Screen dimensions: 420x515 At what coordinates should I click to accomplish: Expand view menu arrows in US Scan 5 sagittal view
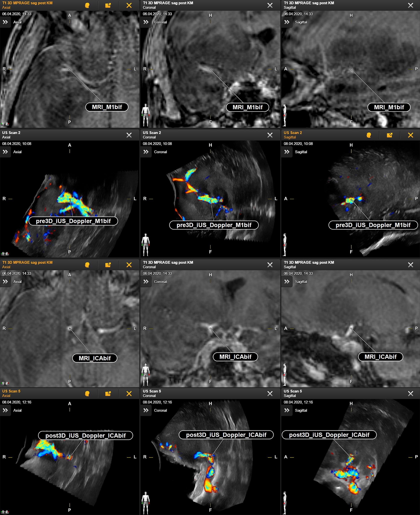pos(287,410)
